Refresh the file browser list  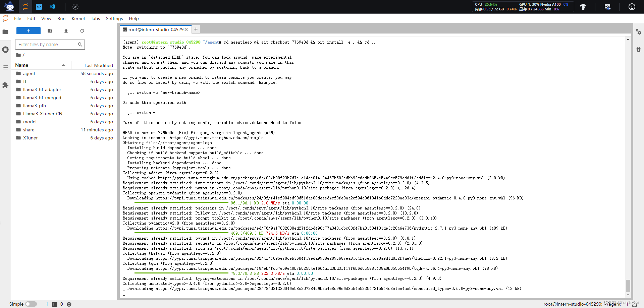[82, 31]
